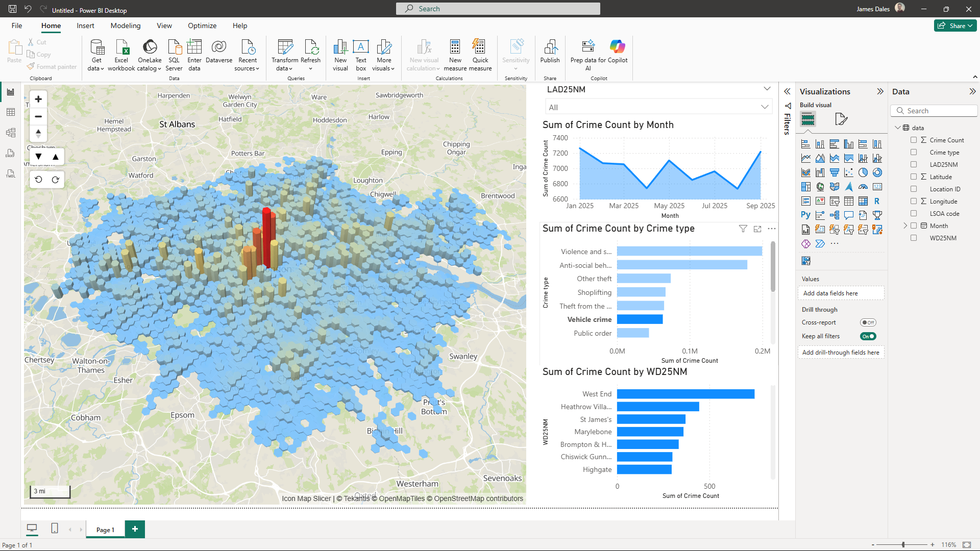Collapse the Visualizations pane
The height and width of the screenshot is (551, 980).
(880, 91)
